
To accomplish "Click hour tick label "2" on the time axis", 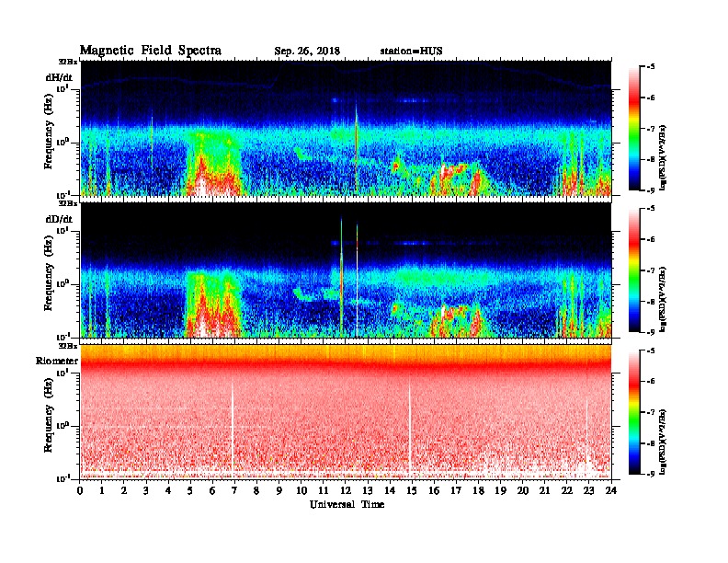I will point(124,490).
